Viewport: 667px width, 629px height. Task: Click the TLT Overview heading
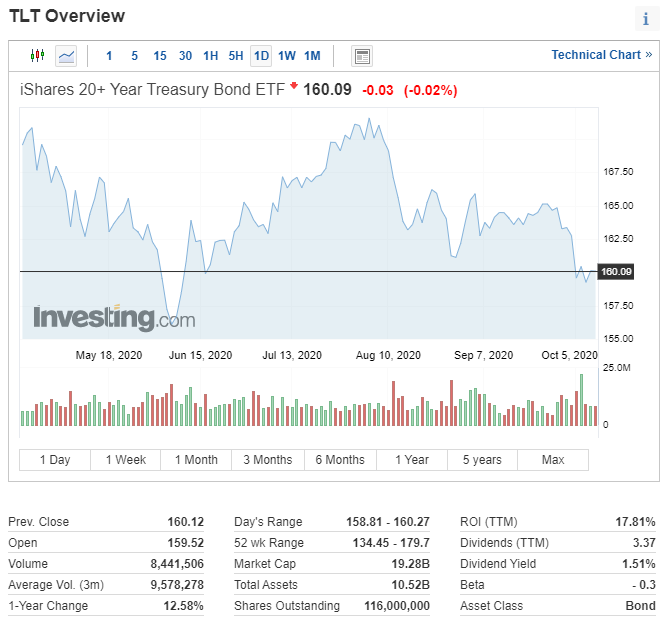point(67,16)
